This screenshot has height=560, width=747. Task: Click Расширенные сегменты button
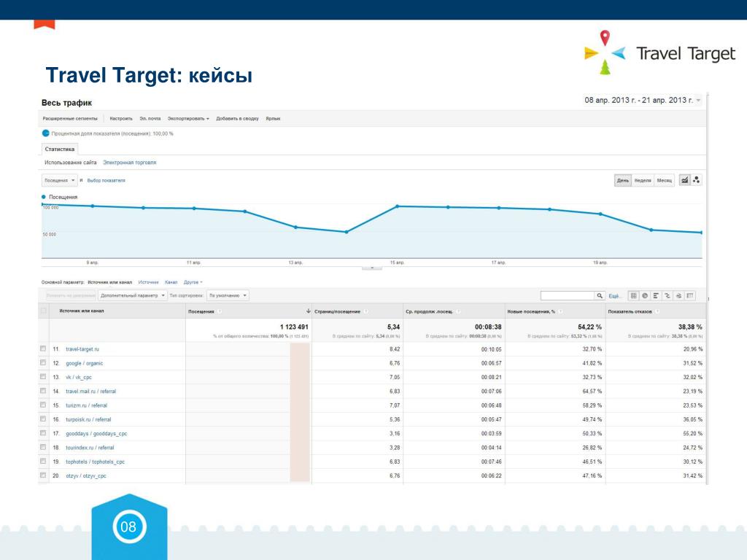click(x=70, y=119)
